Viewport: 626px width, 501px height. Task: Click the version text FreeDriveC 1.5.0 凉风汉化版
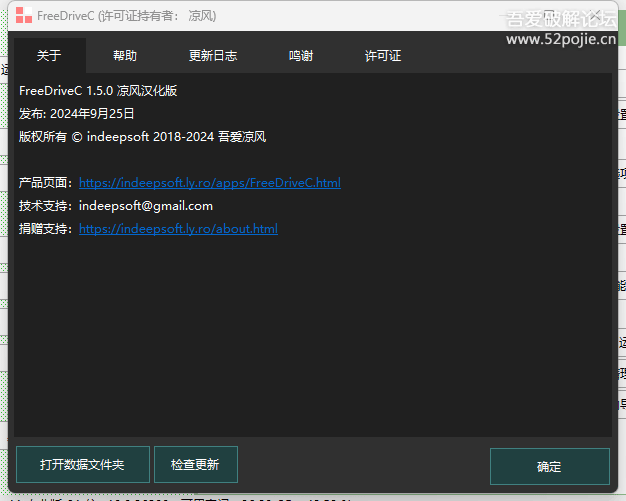tap(98, 91)
